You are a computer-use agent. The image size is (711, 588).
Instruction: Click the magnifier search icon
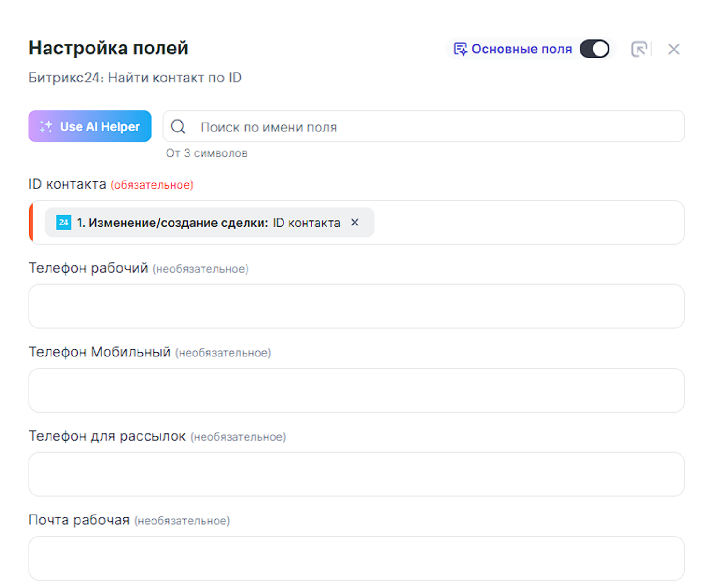pyautogui.click(x=178, y=127)
